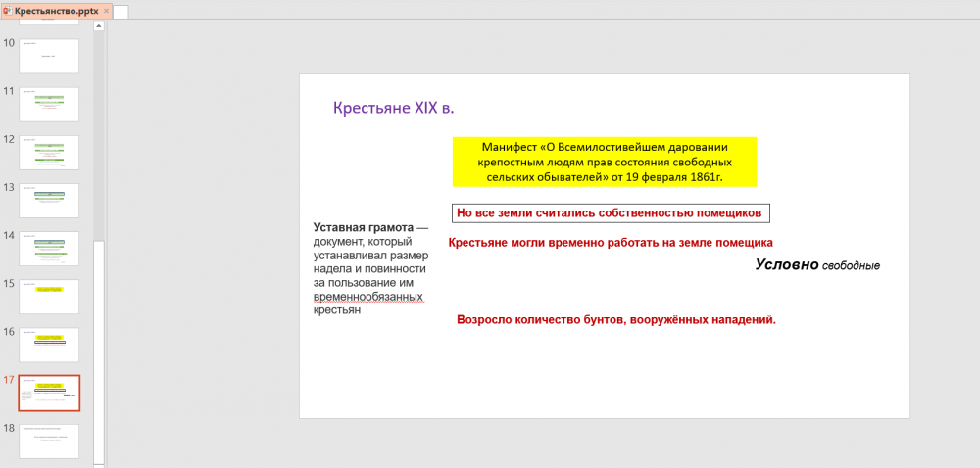The width and height of the screenshot is (980, 468).
Task: Click the slide title "Крестьяне XIX в."
Action: click(x=393, y=108)
